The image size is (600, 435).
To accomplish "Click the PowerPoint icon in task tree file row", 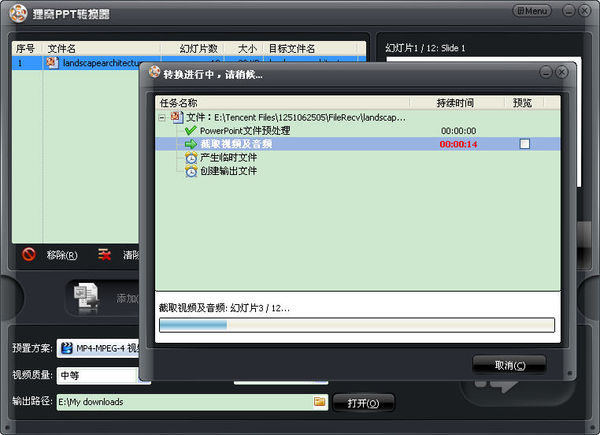I will 177,117.
